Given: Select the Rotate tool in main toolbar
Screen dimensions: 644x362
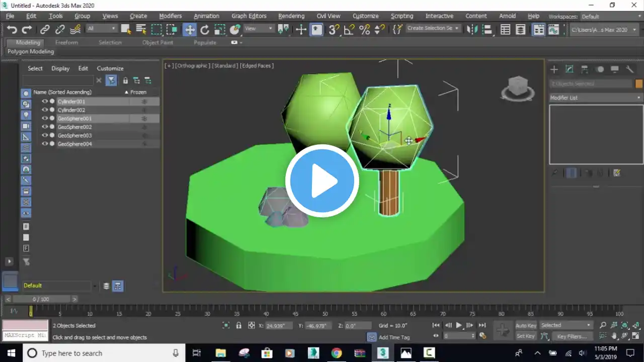Looking at the screenshot, I should [205, 30].
